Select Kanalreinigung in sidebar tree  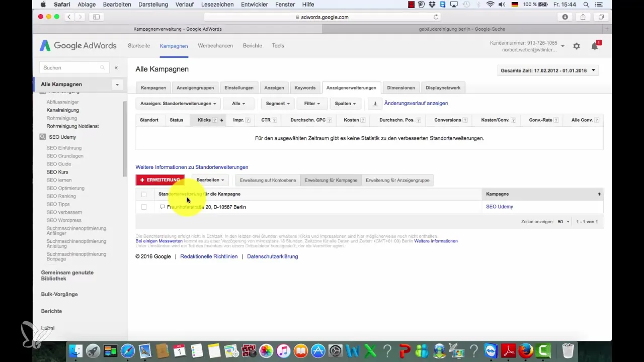click(x=63, y=110)
